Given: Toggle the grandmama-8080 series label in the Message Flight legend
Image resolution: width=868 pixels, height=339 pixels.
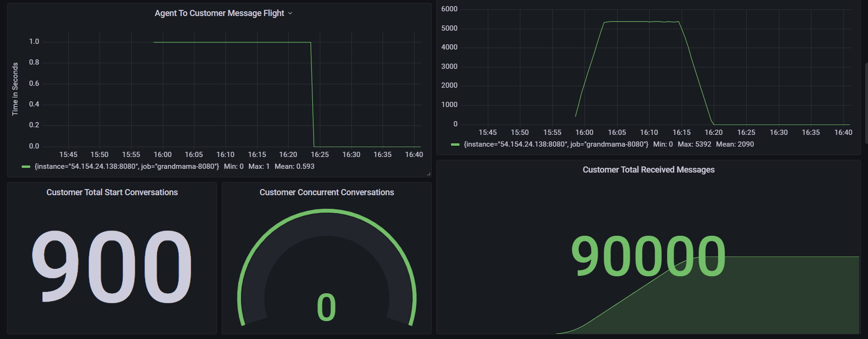Looking at the screenshot, I should (126, 166).
